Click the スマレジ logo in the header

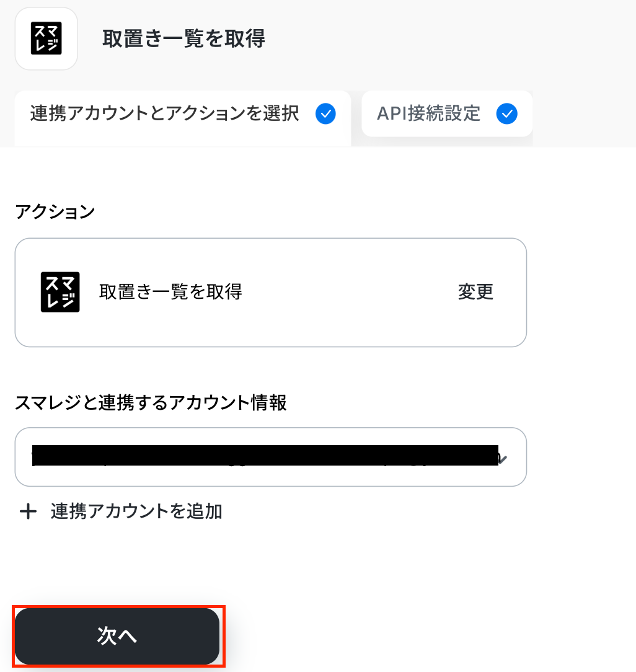click(x=46, y=38)
